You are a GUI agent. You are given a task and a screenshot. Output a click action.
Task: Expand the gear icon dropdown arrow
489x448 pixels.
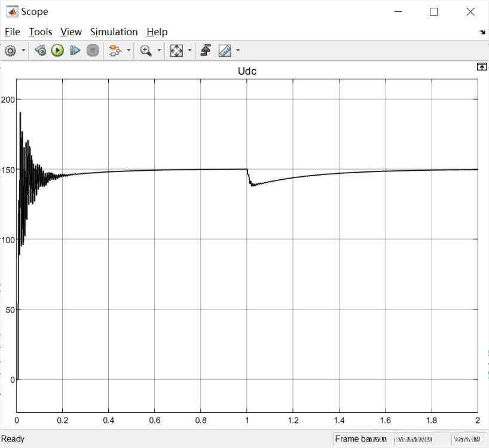pos(23,50)
